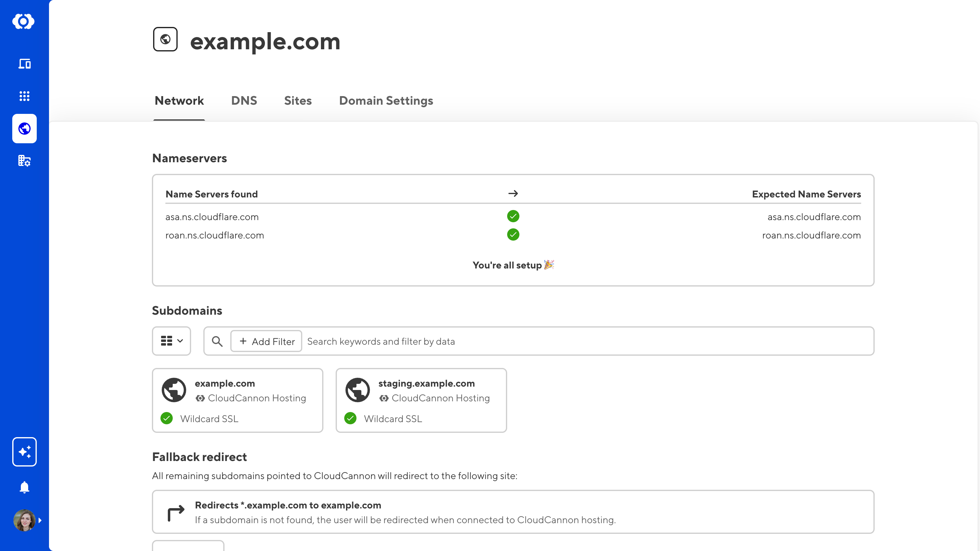The image size is (980, 551).
Task: Open the Domain Settings tab
Action: pos(386,101)
